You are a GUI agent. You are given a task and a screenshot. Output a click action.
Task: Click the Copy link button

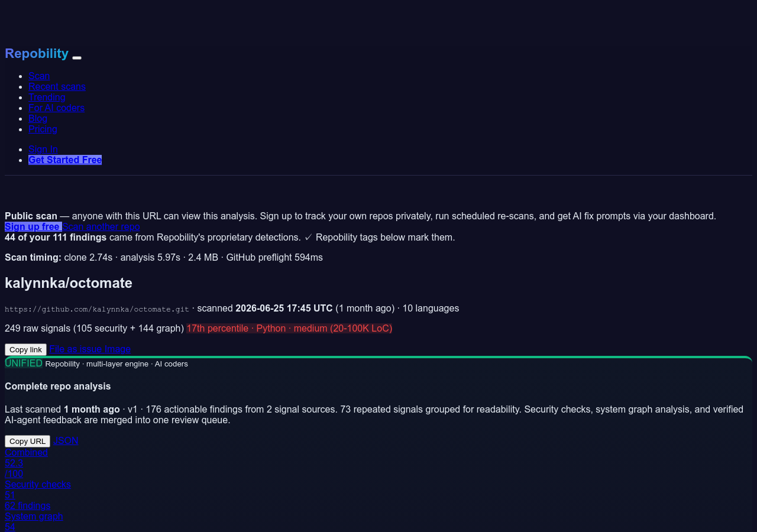tap(25, 349)
